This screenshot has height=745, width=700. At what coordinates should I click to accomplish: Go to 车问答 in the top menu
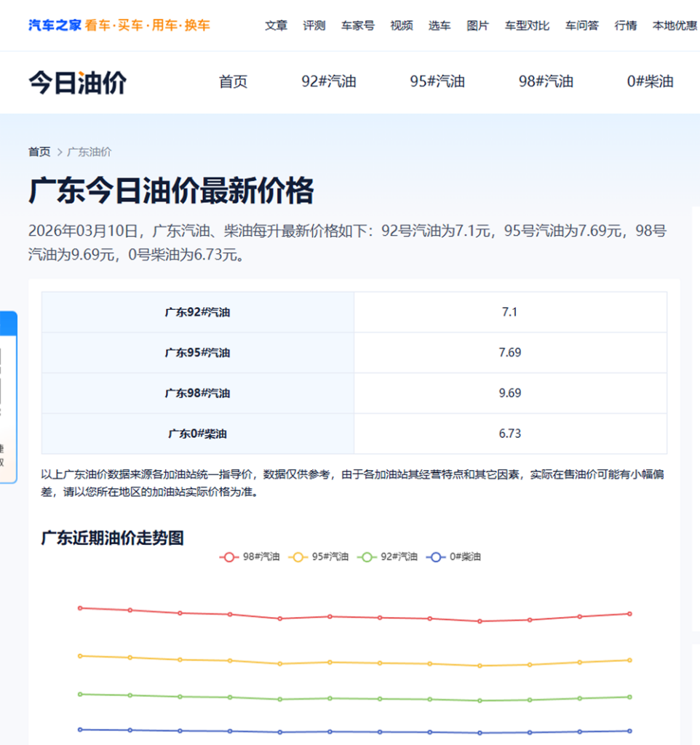click(x=581, y=25)
